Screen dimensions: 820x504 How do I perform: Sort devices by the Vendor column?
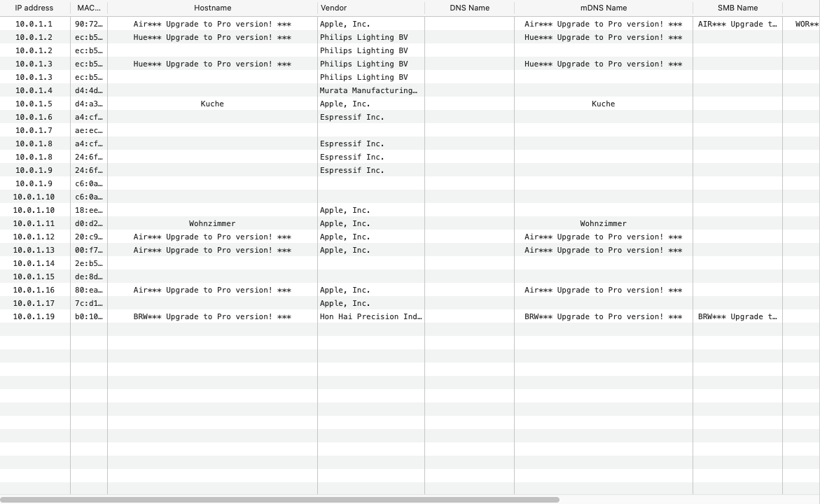pyautogui.click(x=333, y=8)
